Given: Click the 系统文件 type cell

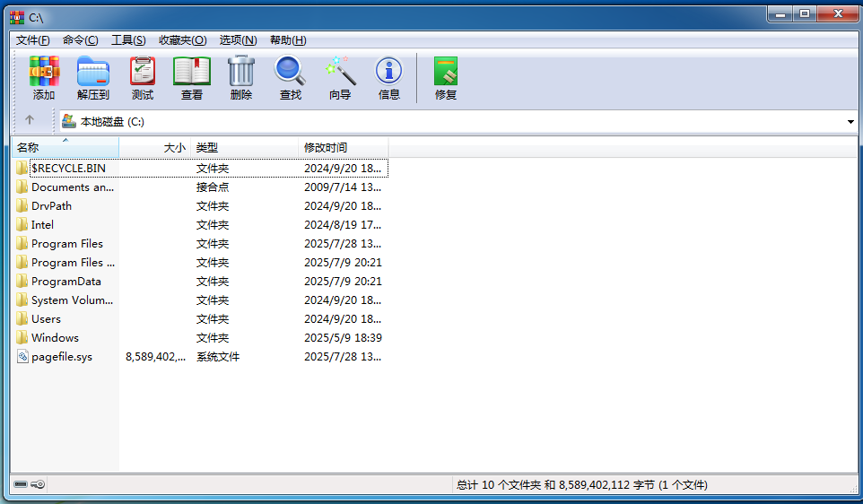Looking at the screenshot, I should pos(218,357).
